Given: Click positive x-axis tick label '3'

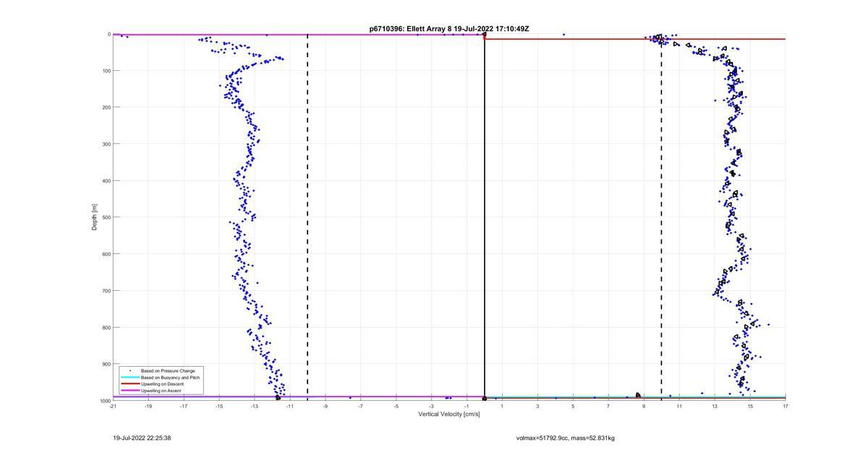Looking at the screenshot, I should (537, 407).
